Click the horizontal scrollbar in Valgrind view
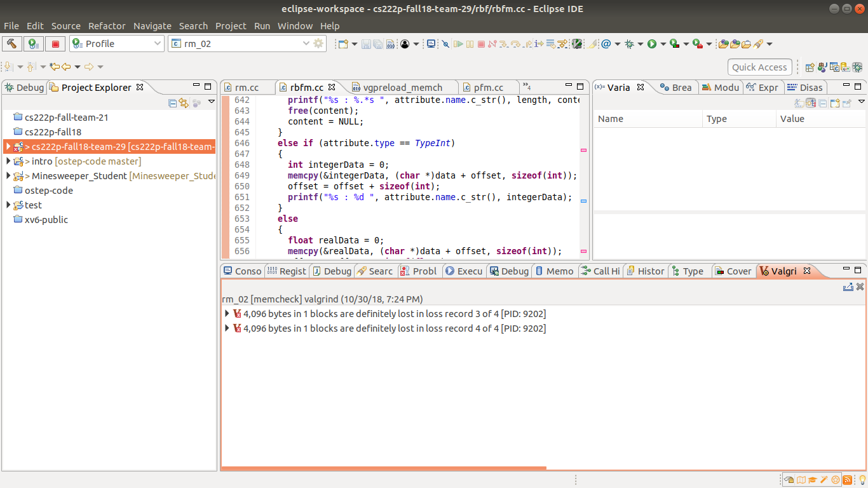Viewport: 868px width, 488px height. point(384,469)
